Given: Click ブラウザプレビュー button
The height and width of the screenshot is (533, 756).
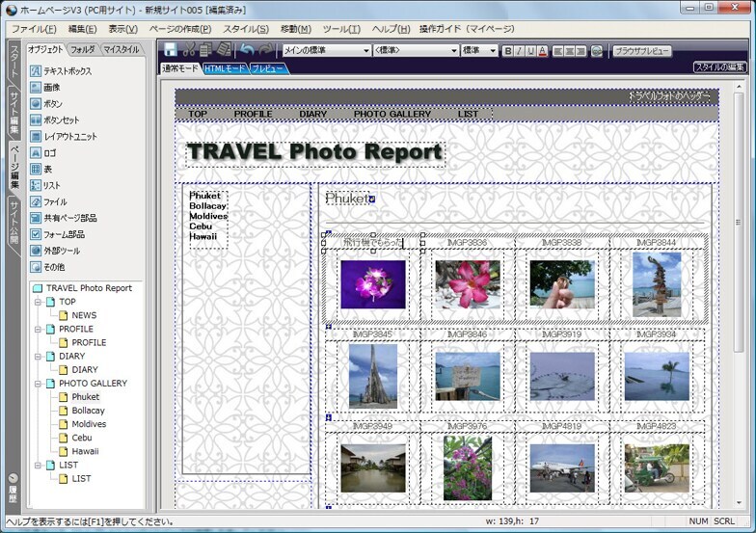Looking at the screenshot, I should pos(642,50).
